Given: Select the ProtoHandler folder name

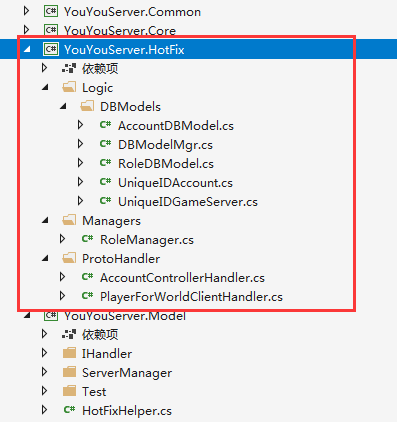Looking at the screenshot, I should click(121, 259).
